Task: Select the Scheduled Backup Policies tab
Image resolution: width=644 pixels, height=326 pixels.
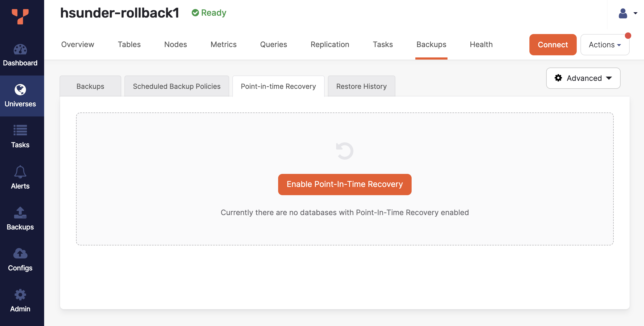Action: point(176,86)
